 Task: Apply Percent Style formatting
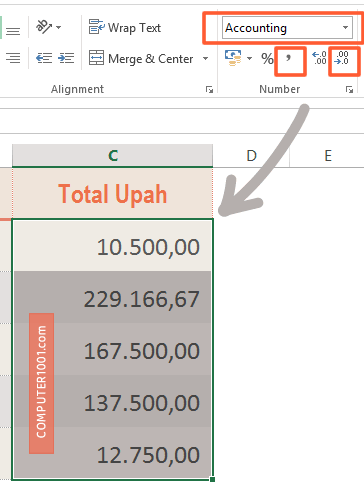tap(267, 59)
